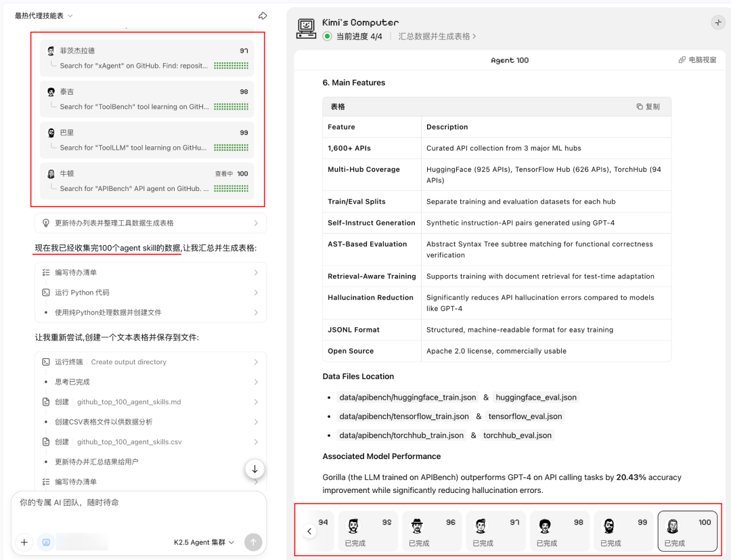Select agent 95 thumbnail in bottom strip
Viewport: 731px width, 560px height.
pos(368,532)
